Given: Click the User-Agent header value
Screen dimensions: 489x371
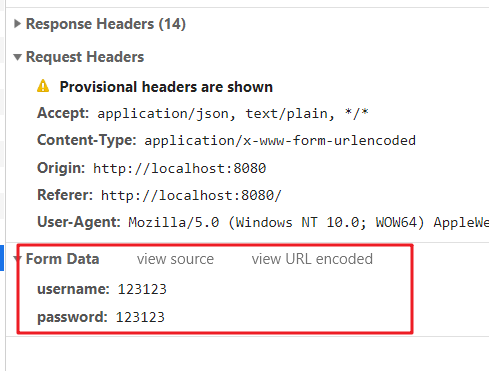Looking at the screenshot, I should tap(309, 222).
